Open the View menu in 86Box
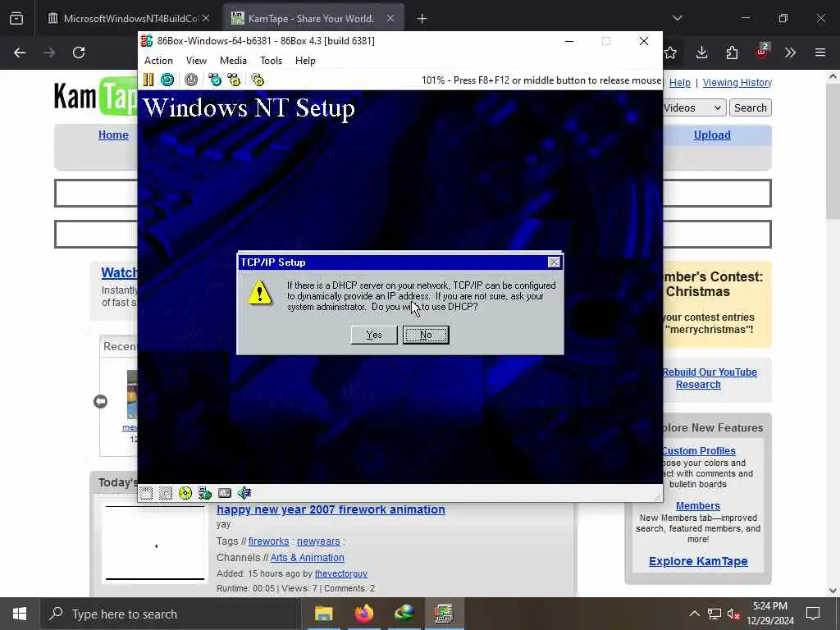Image resolution: width=840 pixels, height=630 pixels. [196, 61]
